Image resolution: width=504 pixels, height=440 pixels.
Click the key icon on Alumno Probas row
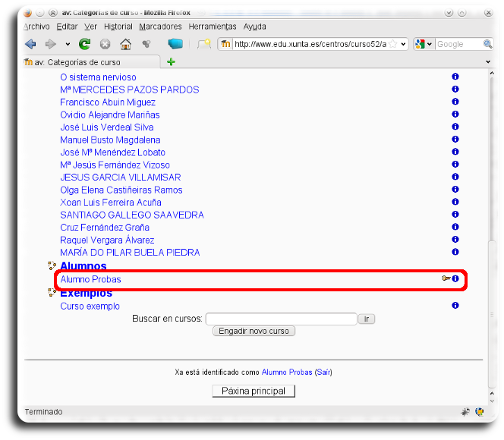point(446,279)
